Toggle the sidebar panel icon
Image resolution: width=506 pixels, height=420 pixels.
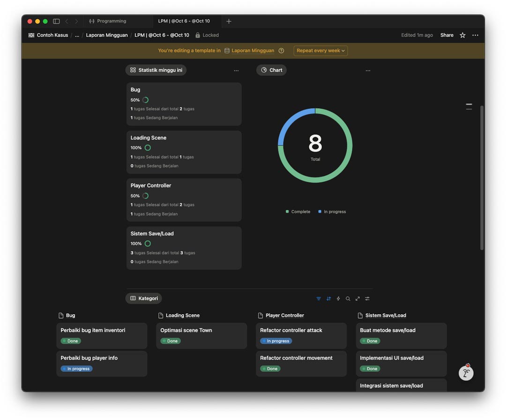click(x=56, y=21)
